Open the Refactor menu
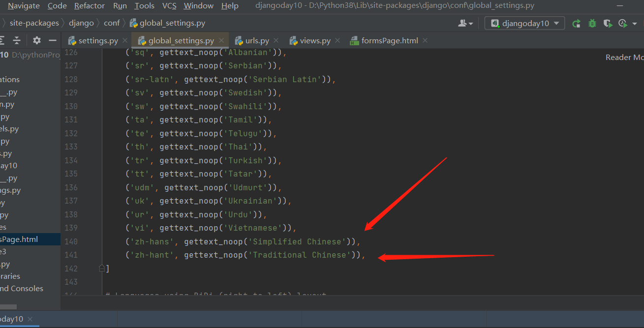644x328 pixels. [90, 6]
